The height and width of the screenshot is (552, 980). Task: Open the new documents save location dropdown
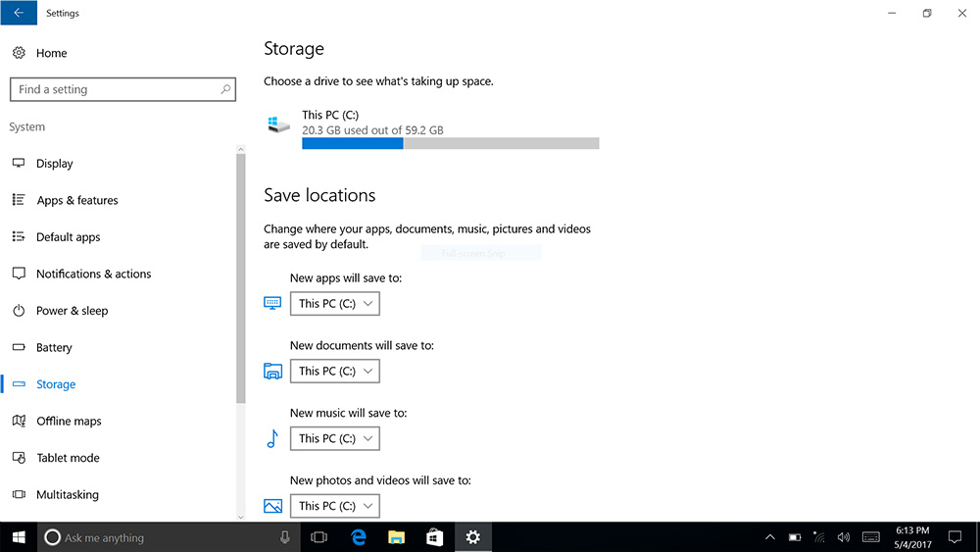click(x=335, y=372)
